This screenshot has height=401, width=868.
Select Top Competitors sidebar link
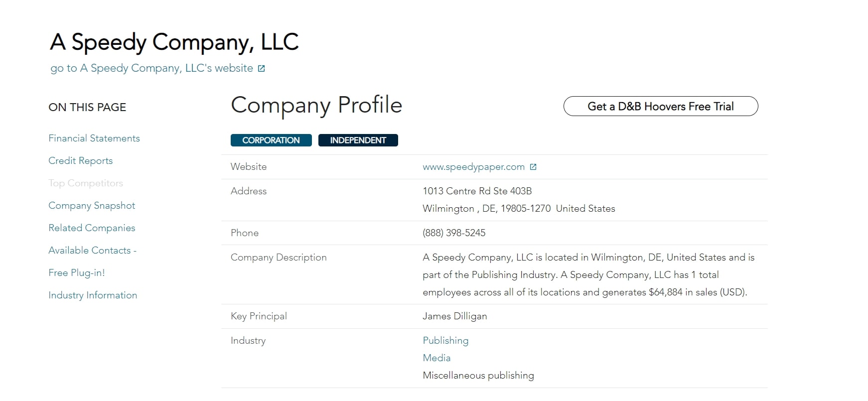coord(86,183)
